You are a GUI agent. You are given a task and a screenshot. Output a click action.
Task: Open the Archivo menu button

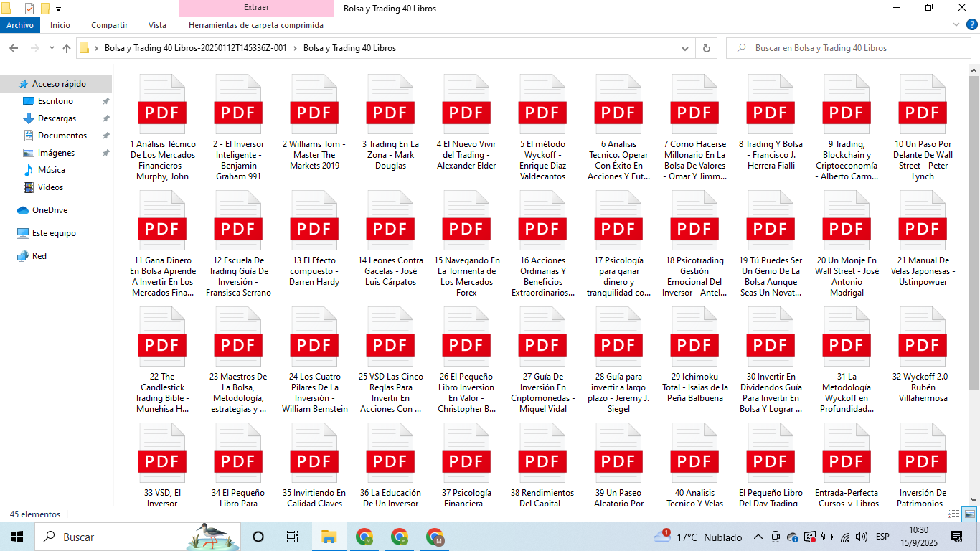coord(20,25)
